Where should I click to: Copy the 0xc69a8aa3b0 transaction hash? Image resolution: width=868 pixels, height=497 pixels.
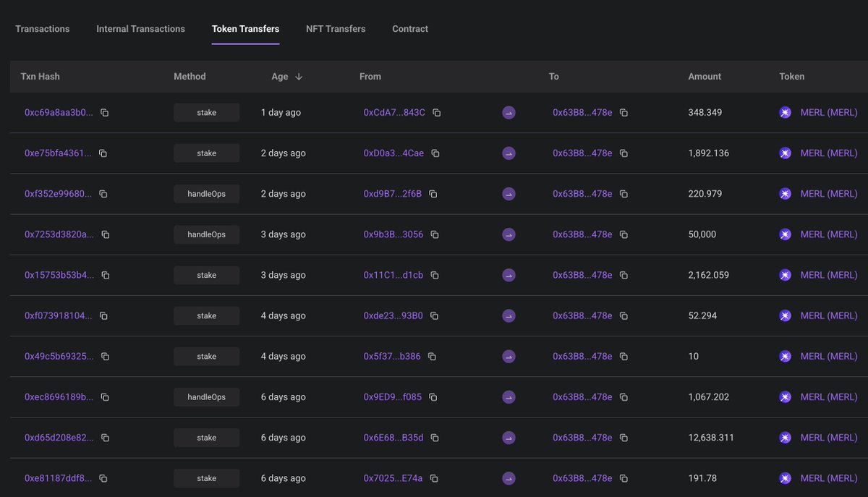(x=104, y=113)
